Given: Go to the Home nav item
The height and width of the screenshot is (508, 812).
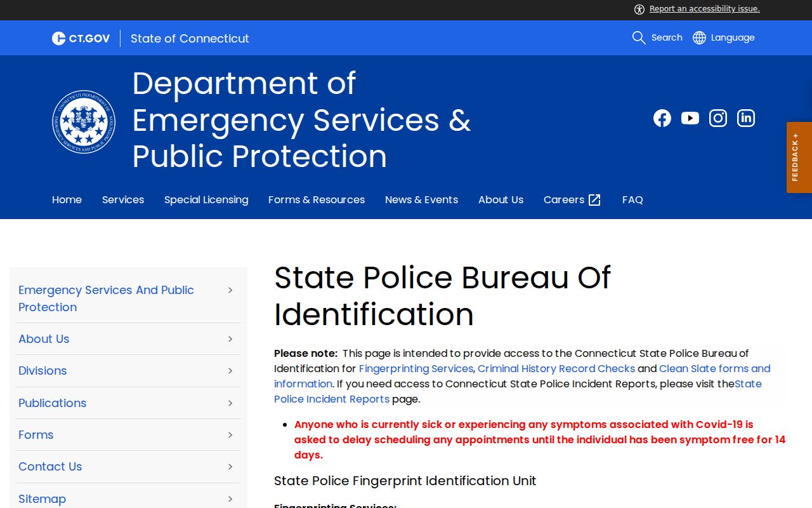Looking at the screenshot, I should (67, 199).
